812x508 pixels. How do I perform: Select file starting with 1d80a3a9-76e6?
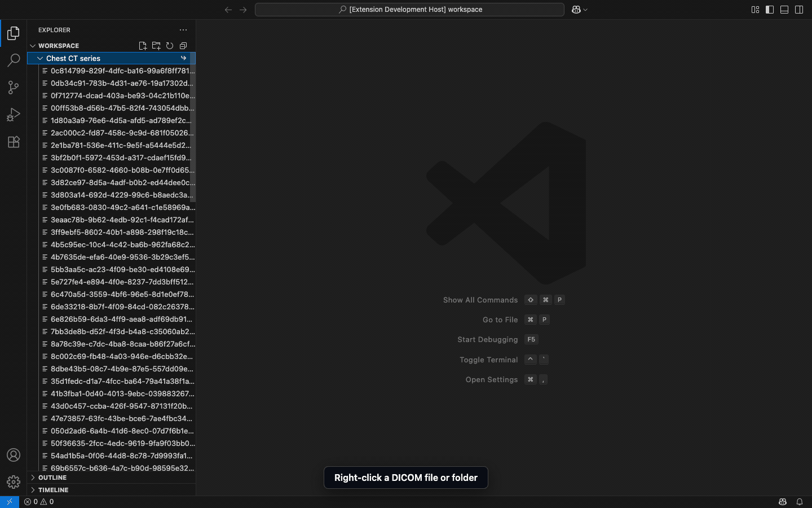[x=112, y=120]
